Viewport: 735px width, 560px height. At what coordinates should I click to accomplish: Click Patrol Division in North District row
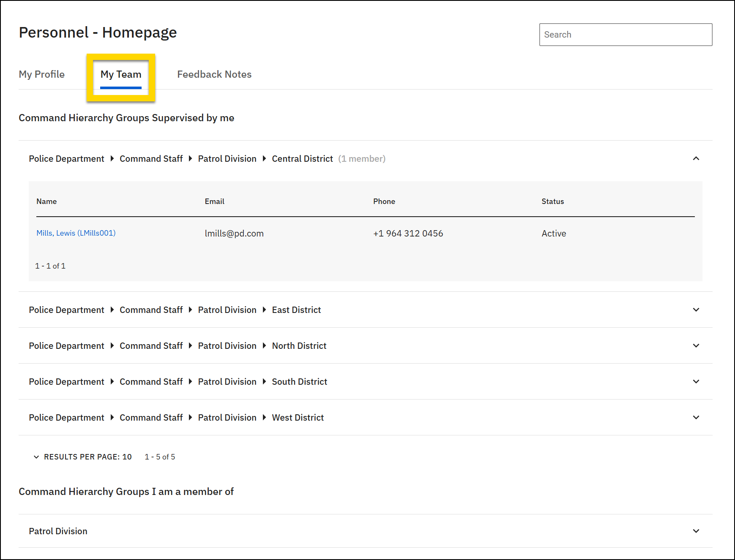(227, 346)
